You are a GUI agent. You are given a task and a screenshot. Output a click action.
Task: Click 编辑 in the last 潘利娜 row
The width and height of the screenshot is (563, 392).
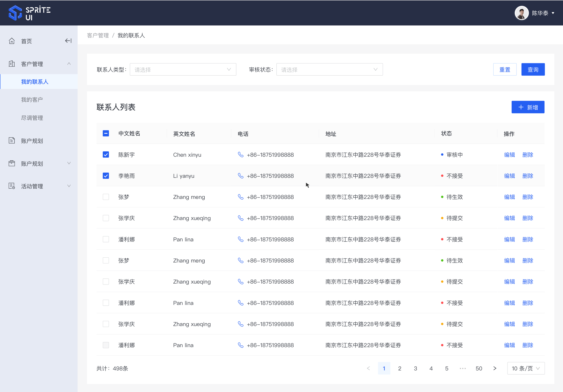tap(509, 345)
